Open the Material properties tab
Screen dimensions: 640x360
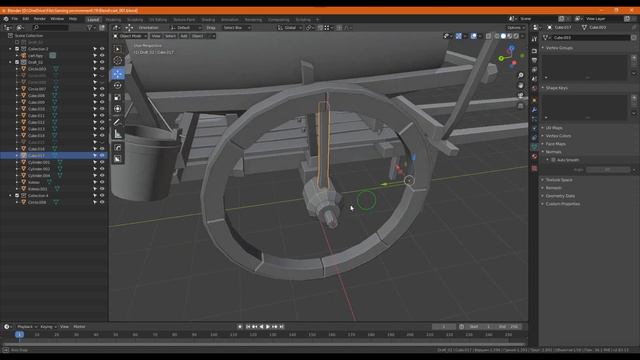tap(534, 156)
